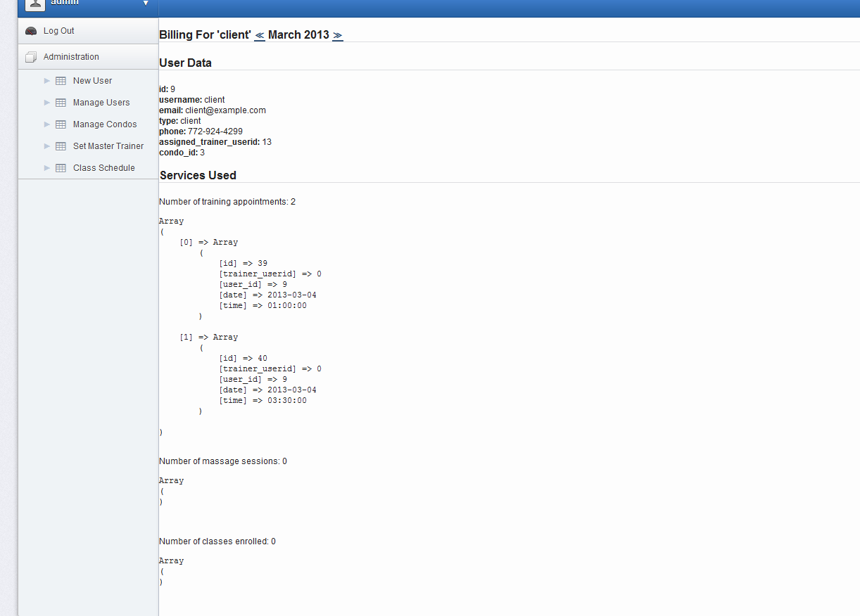This screenshot has width=860, height=616.
Task: Click the table icon beside Set Master Trainer
Action: pos(61,146)
